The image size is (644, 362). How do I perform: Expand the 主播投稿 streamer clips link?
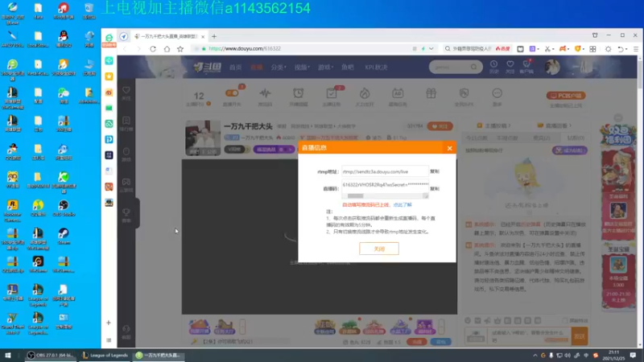pyautogui.click(x=493, y=125)
